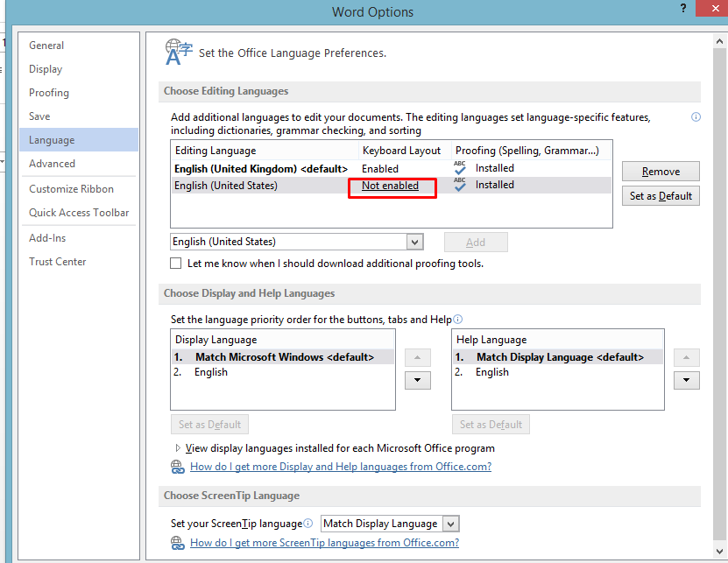
Task: Click Set as Default under Display Language list
Action: pos(209,425)
